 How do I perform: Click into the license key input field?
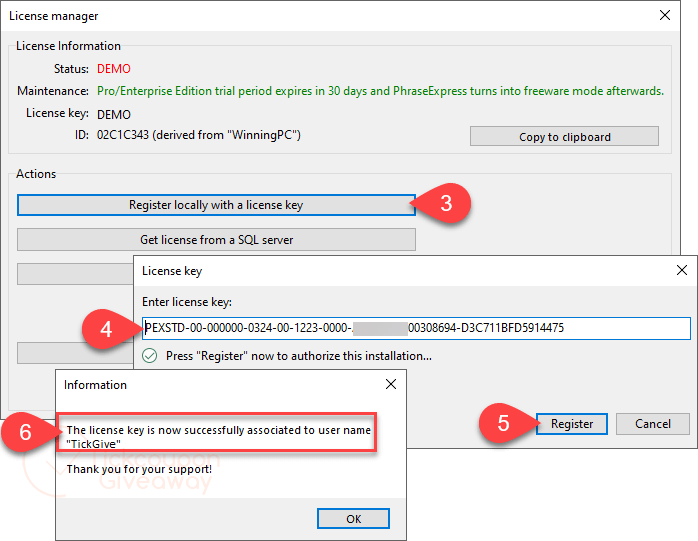tap(416, 328)
